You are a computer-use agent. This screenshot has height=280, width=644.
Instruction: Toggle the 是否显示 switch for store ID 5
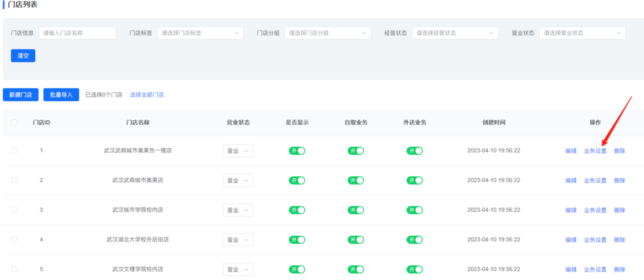pyautogui.click(x=297, y=269)
